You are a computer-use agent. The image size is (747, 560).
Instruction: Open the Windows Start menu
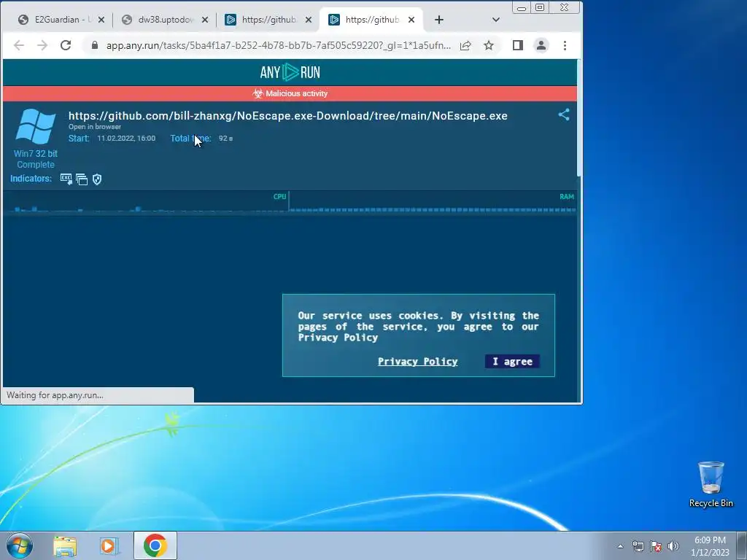20,545
